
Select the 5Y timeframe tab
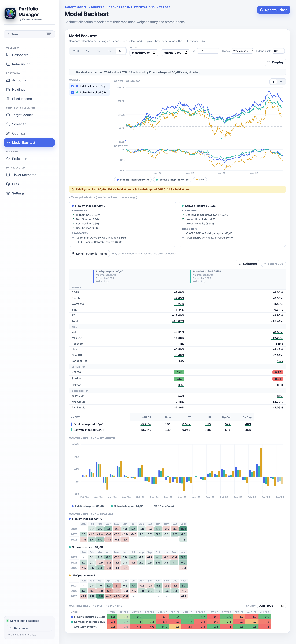point(110,51)
